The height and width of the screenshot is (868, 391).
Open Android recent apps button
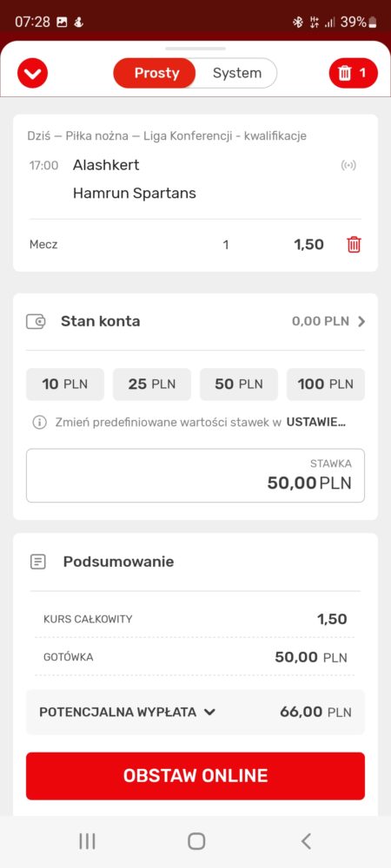point(87,841)
